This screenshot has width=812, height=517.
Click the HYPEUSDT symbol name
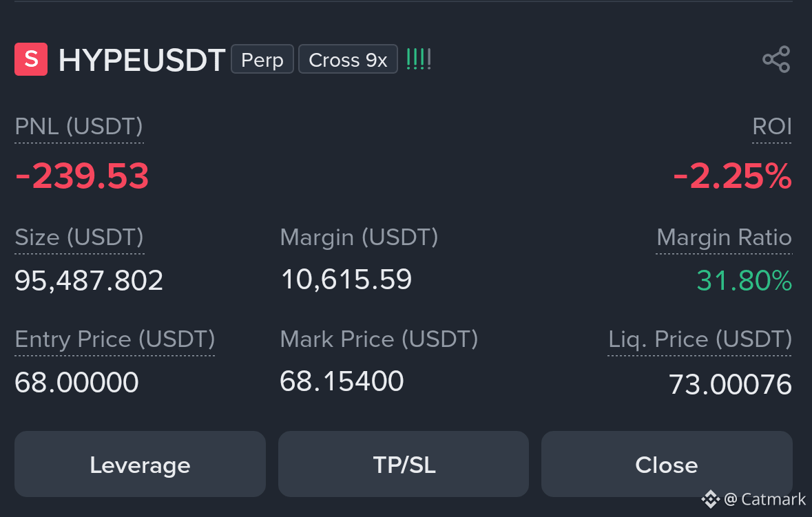(142, 60)
